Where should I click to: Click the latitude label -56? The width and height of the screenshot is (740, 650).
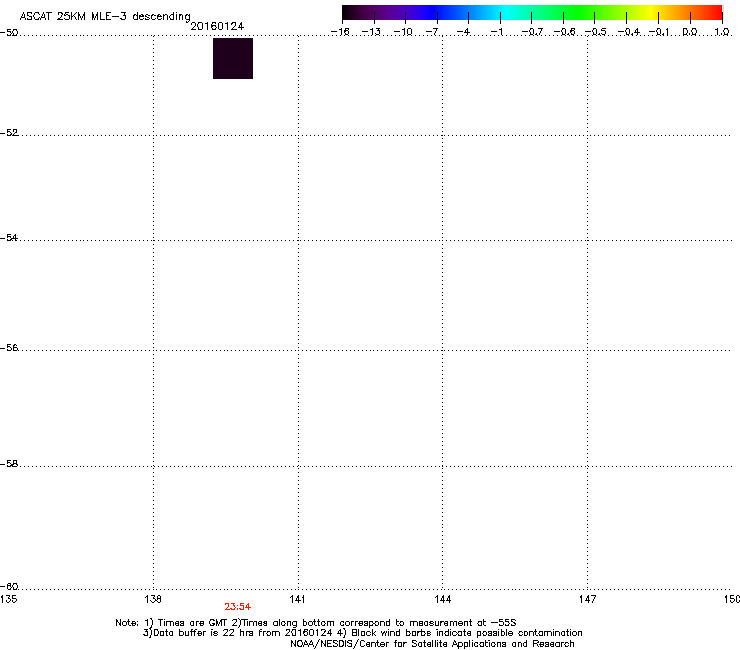(9, 347)
